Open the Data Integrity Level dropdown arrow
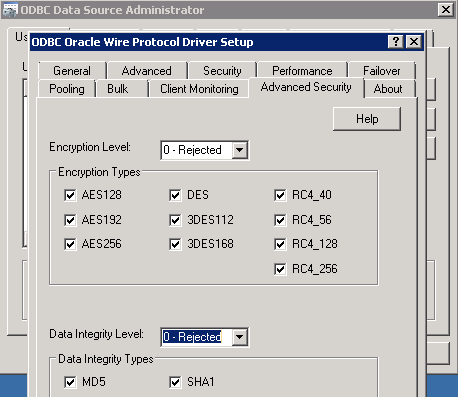Screen dimensions: 458x397 (239, 337)
